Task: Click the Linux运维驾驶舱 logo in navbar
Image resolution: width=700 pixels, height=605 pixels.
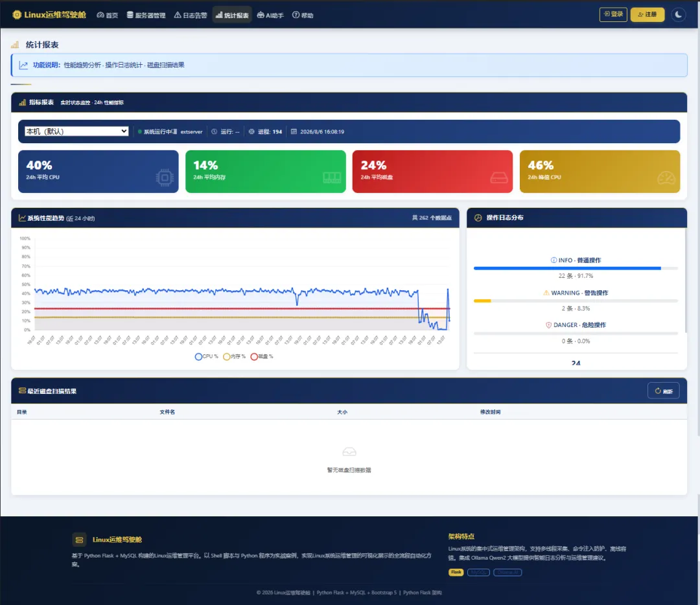Action: 49,15
